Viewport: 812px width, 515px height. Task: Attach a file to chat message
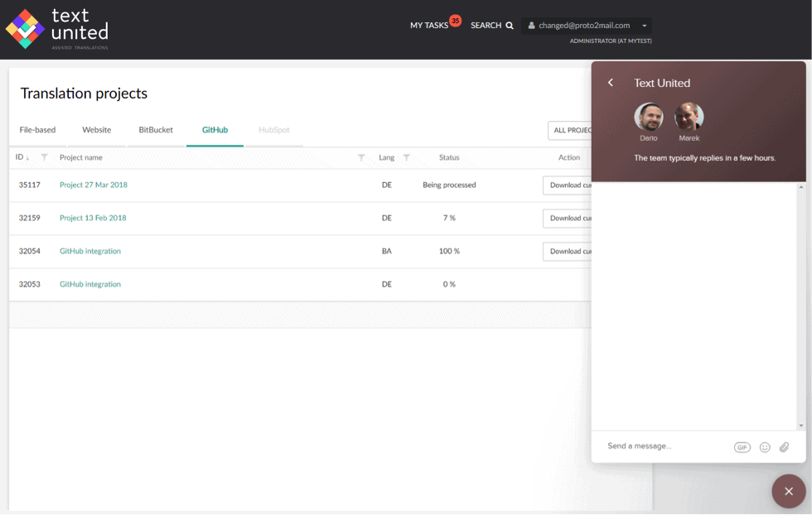pos(785,447)
